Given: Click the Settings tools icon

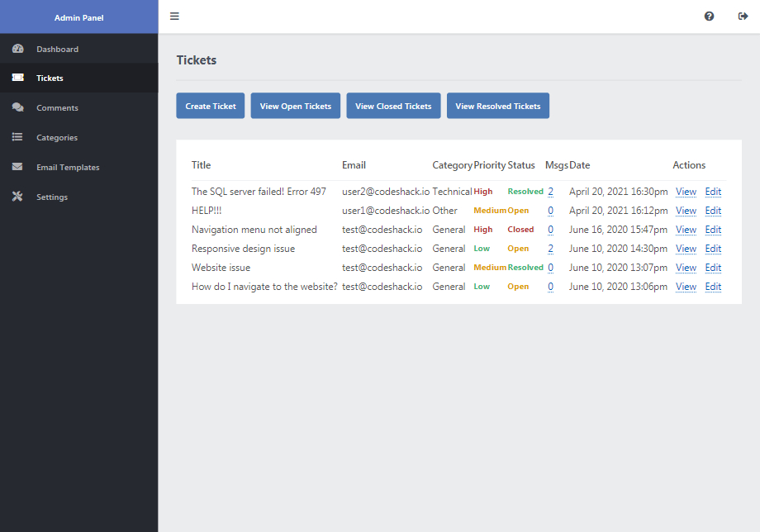Looking at the screenshot, I should click(x=17, y=197).
